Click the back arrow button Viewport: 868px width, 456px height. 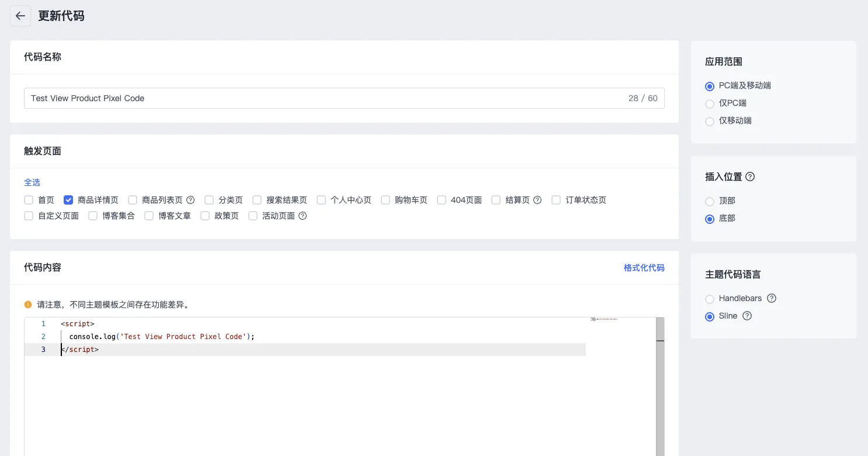pyautogui.click(x=20, y=16)
